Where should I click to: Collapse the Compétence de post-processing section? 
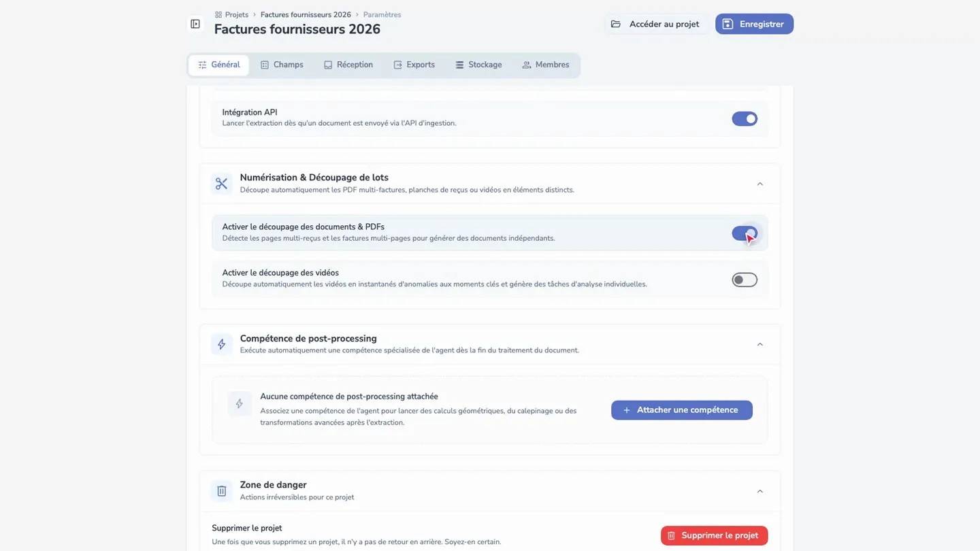click(760, 344)
